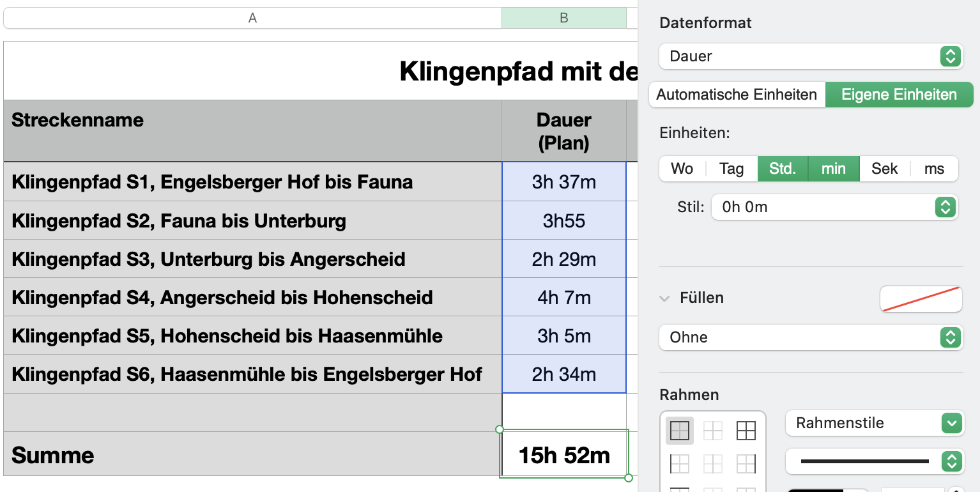980x492 pixels.
Task: Select the all borders icon
Action: pos(746,431)
